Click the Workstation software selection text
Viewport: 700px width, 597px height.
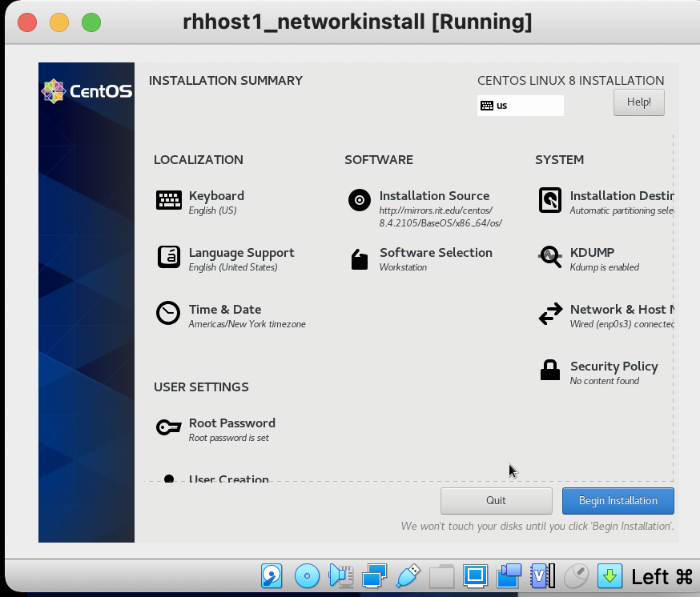coord(403,267)
